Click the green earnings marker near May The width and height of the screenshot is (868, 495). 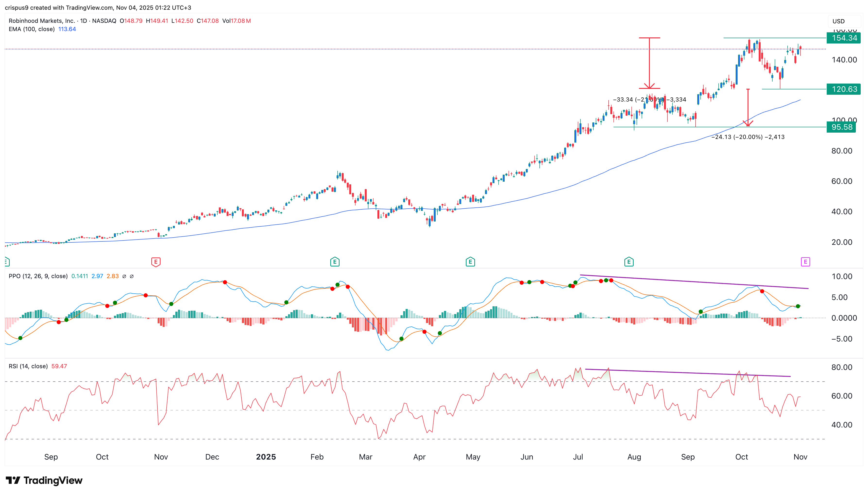pyautogui.click(x=470, y=261)
